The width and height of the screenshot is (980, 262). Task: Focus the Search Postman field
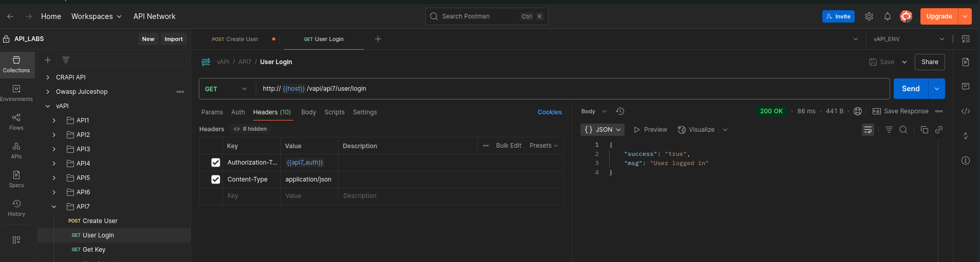486,16
